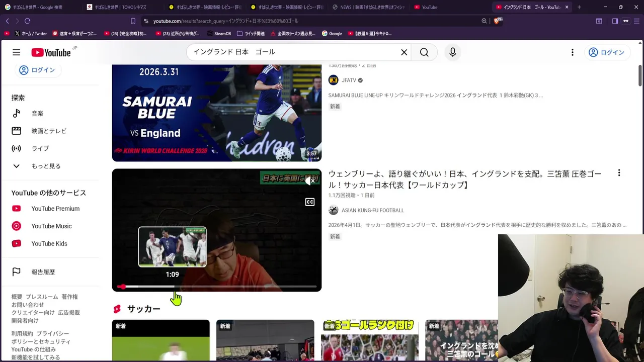Screen dimensions: 644x362
Task: Open a new tab with the plus
Action: [579, 7]
